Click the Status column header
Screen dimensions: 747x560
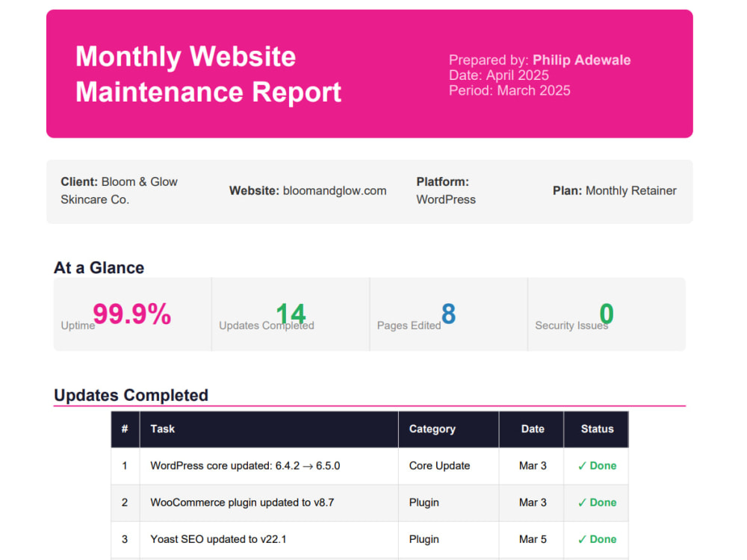click(x=597, y=429)
